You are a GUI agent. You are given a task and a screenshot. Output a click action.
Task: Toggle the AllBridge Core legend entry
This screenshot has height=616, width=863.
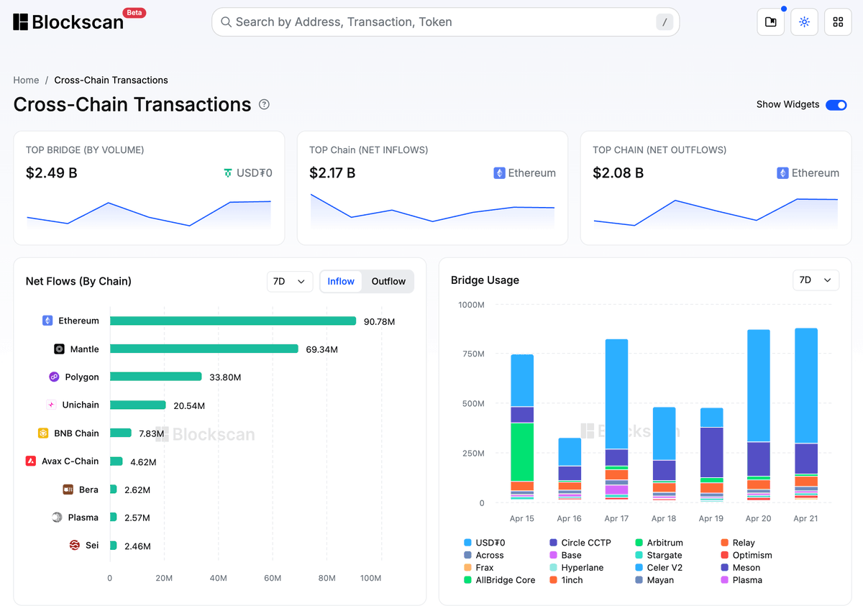pyautogui.click(x=500, y=579)
